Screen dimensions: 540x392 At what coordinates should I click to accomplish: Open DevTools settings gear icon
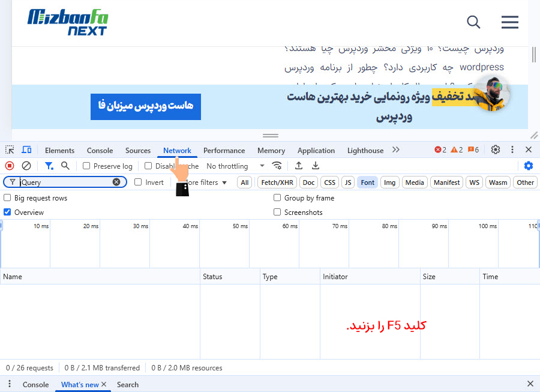click(495, 150)
